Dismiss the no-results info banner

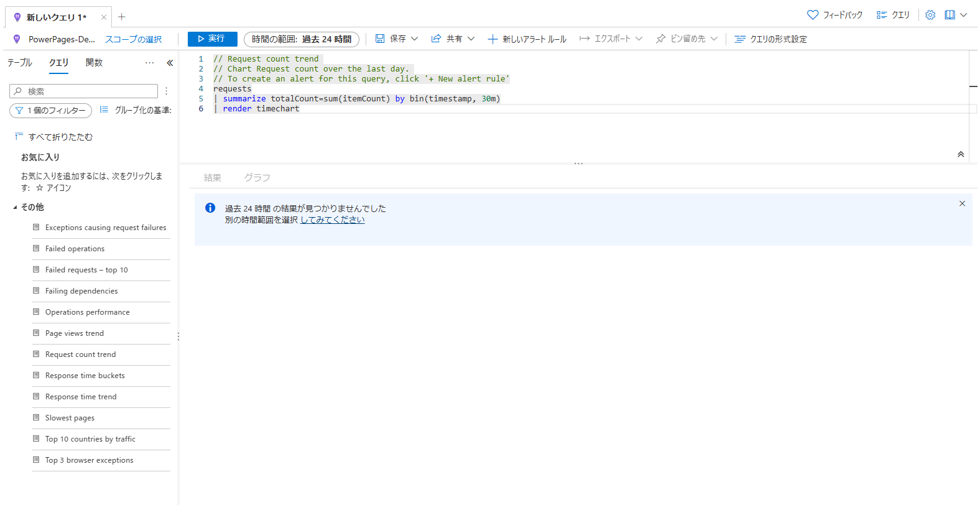click(x=962, y=203)
